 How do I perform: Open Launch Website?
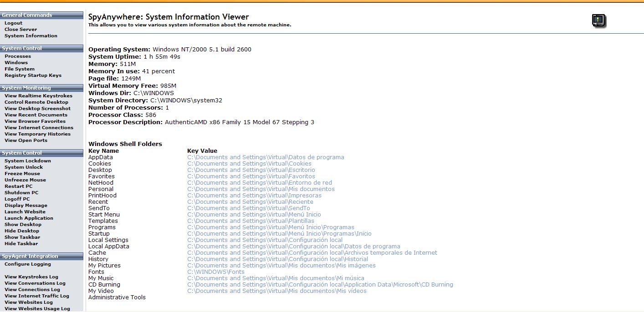(x=25, y=212)
